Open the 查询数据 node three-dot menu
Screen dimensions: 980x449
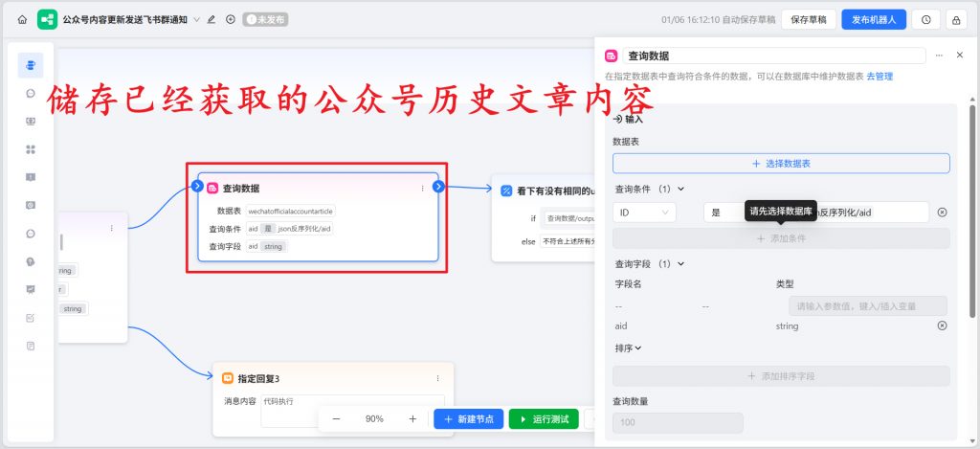coord(422,189)
